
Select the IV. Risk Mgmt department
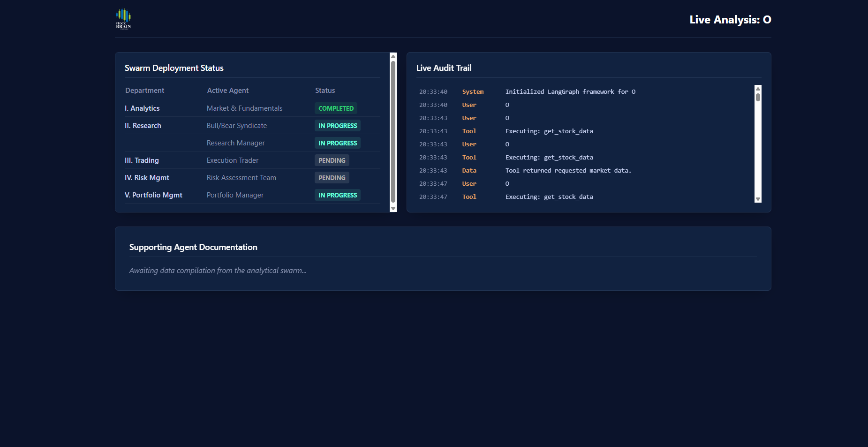[147, 178]
